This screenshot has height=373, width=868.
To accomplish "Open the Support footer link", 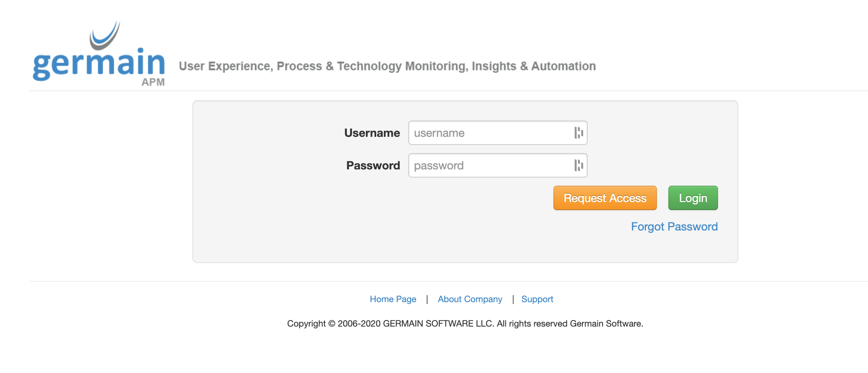I will [x=537, y=299].
